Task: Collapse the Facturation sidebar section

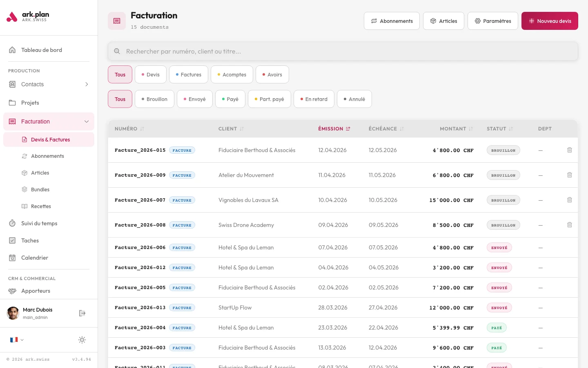Action: click(87, 121)
